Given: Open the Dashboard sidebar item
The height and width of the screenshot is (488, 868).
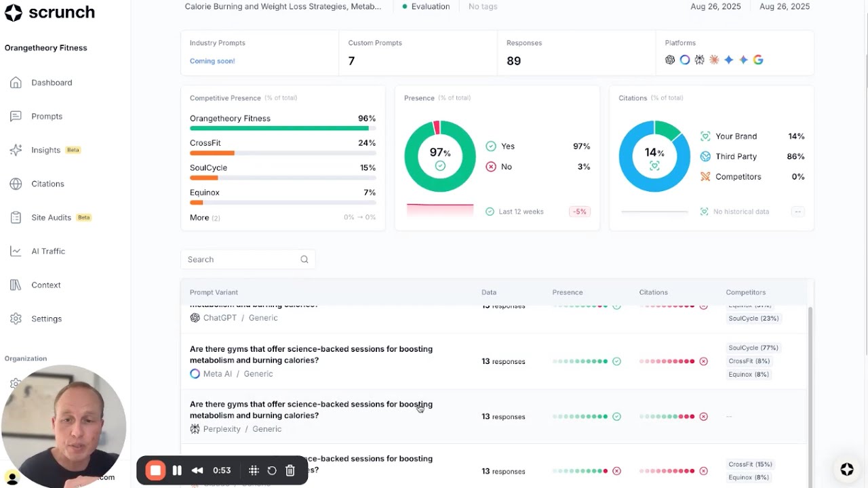Looking at the screenshot, I should (52, 83).
